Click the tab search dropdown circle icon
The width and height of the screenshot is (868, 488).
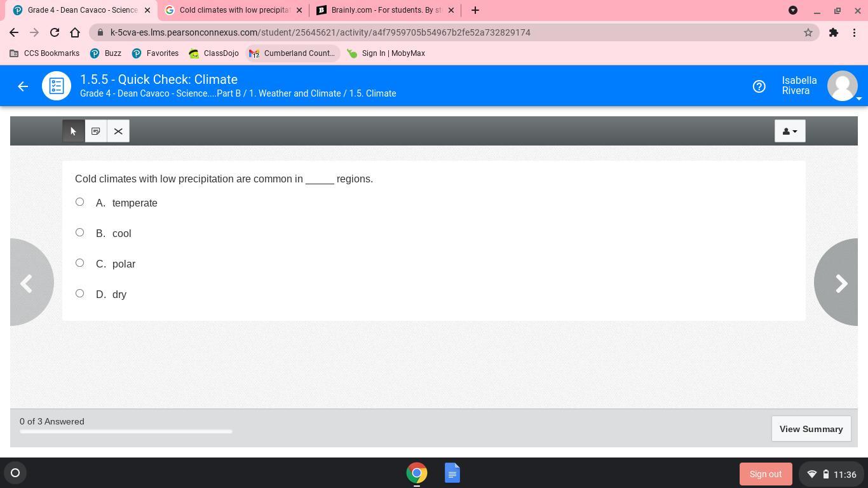[793, 10]
